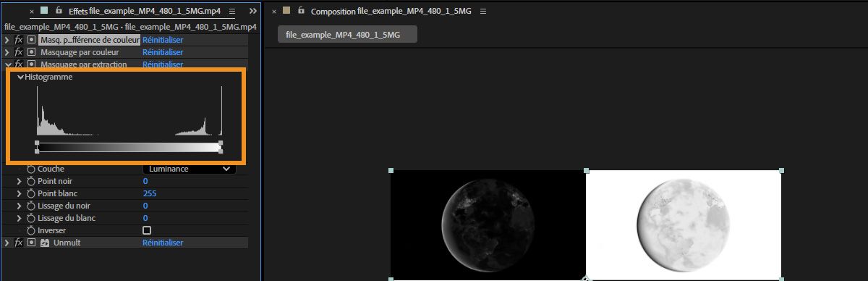Collapse the Histogramme section
The image size is (868, 281).
(x=21, y=77)
